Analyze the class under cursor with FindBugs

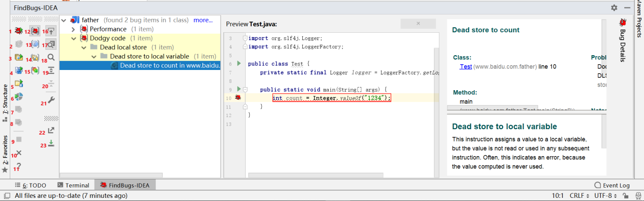19,44
